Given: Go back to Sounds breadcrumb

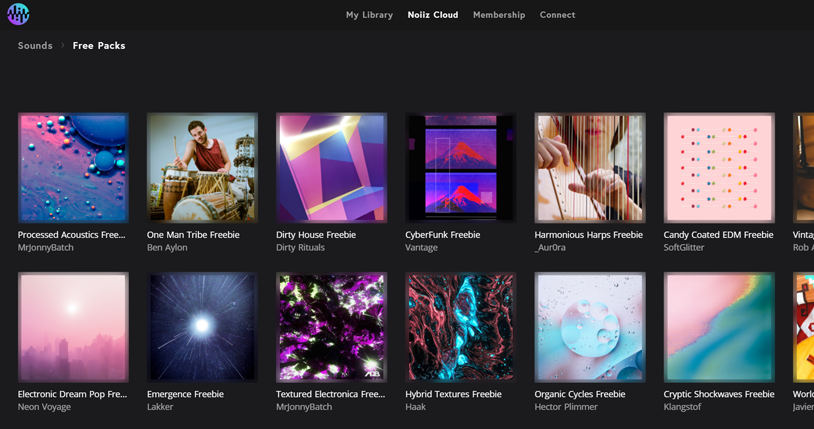Looking at the screenshot, I should [x=35, y=46].
